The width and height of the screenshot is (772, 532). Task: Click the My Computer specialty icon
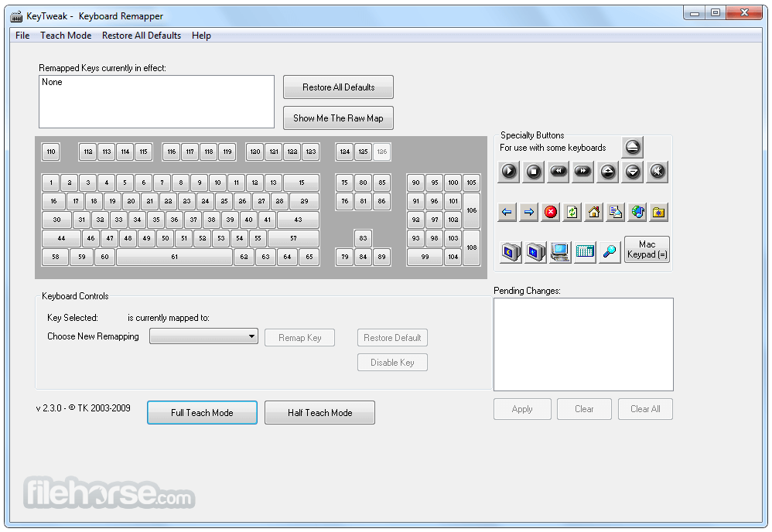click(x=560, y=252)
